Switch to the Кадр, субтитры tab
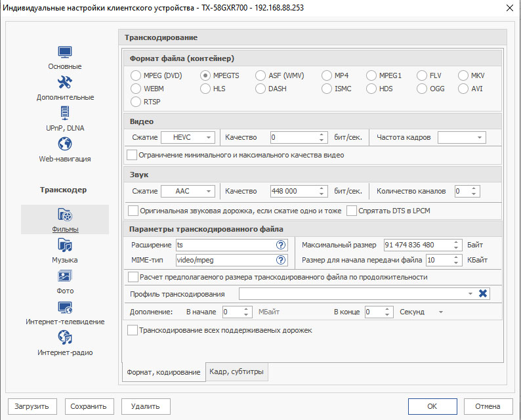 click(x=236, y=372)
